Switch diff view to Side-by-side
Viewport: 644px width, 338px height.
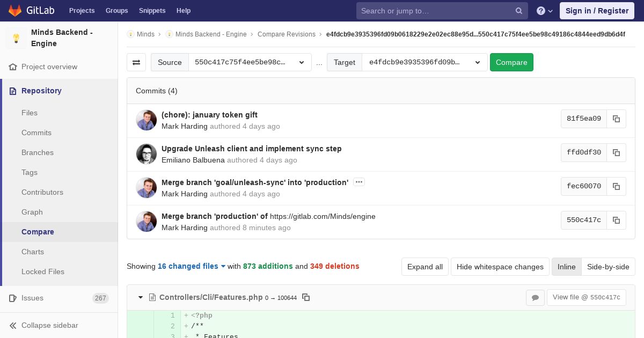(608, 267)
